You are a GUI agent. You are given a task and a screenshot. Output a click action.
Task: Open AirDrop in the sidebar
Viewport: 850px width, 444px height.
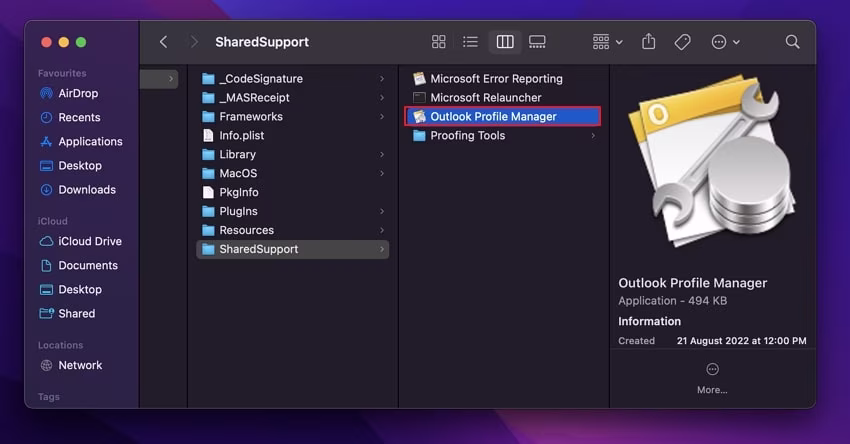[77, 93]
